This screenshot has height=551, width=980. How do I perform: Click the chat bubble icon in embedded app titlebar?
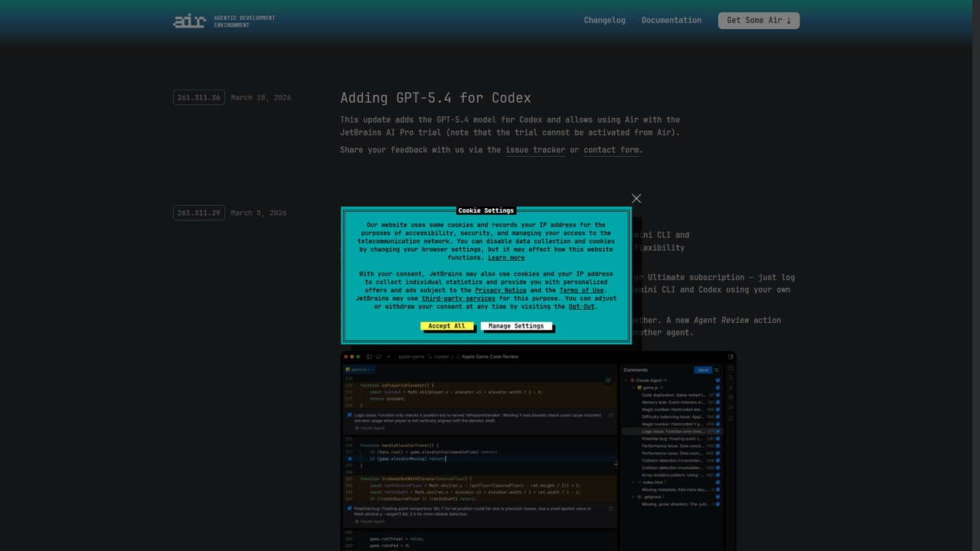click(x=378, y=357)
